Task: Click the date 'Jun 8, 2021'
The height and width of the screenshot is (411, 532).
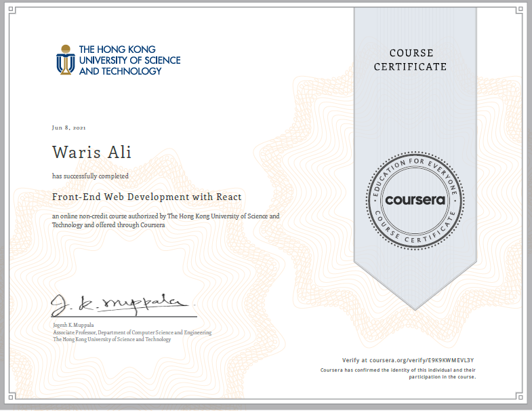Action: [69, 128]
